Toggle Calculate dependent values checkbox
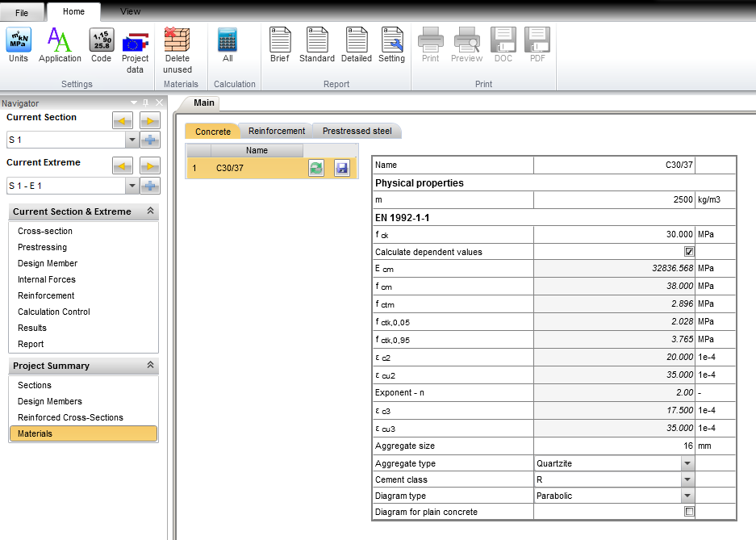The width and height of the screenshot is (756, 540). pos(689,251)
